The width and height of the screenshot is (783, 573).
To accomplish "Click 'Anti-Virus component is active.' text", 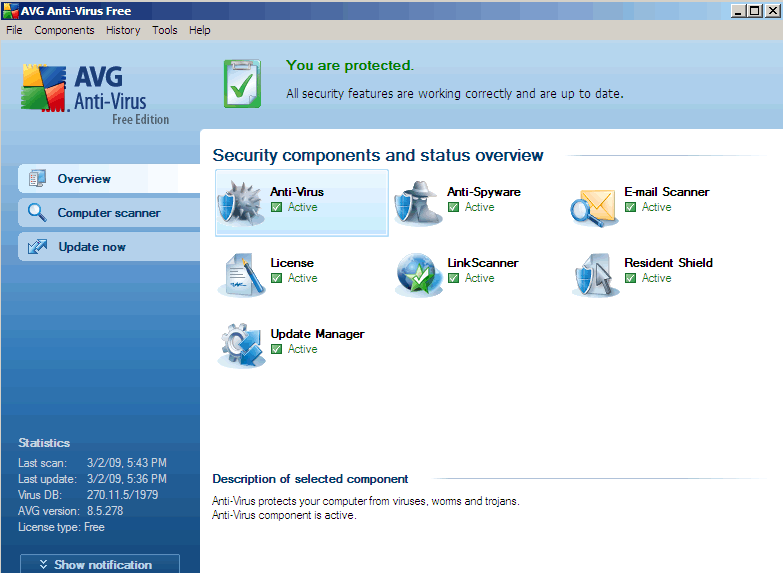I will click(284, 515).
